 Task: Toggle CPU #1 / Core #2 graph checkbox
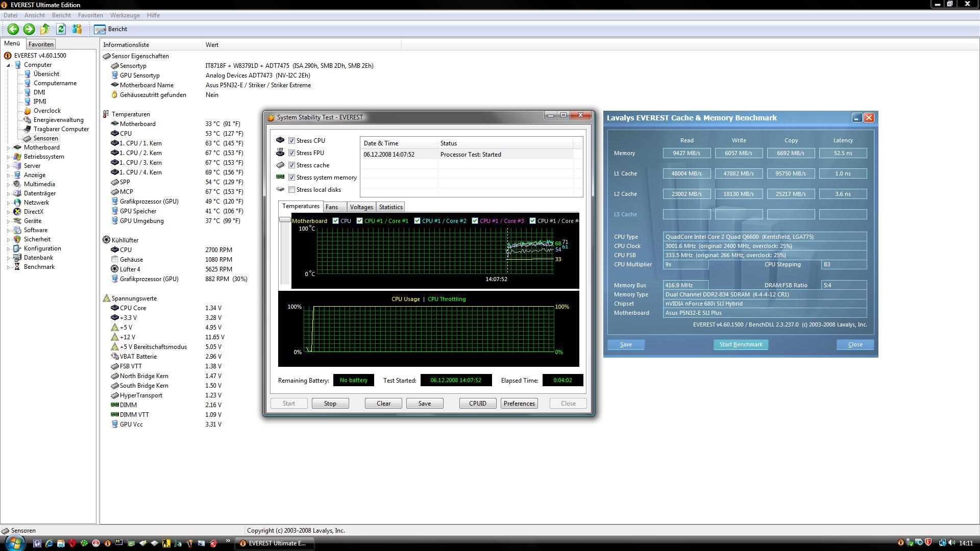418,221
